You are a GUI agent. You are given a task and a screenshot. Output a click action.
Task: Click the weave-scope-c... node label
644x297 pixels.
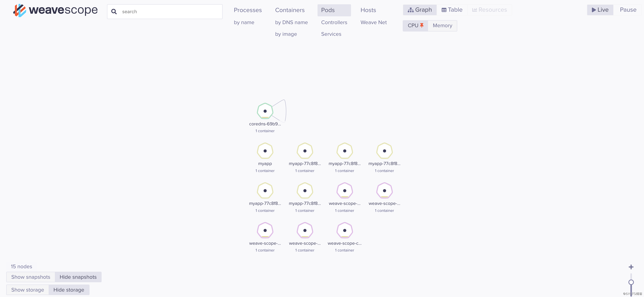[x=345, y=243]
